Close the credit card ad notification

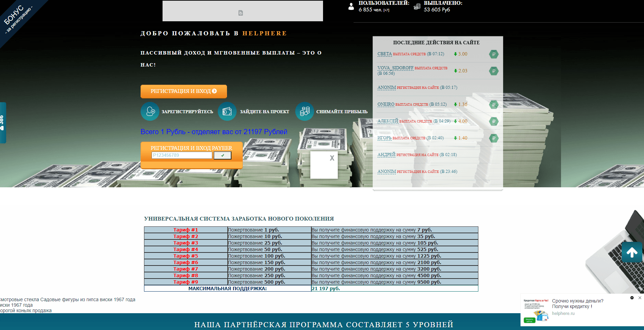click(640, 298)
